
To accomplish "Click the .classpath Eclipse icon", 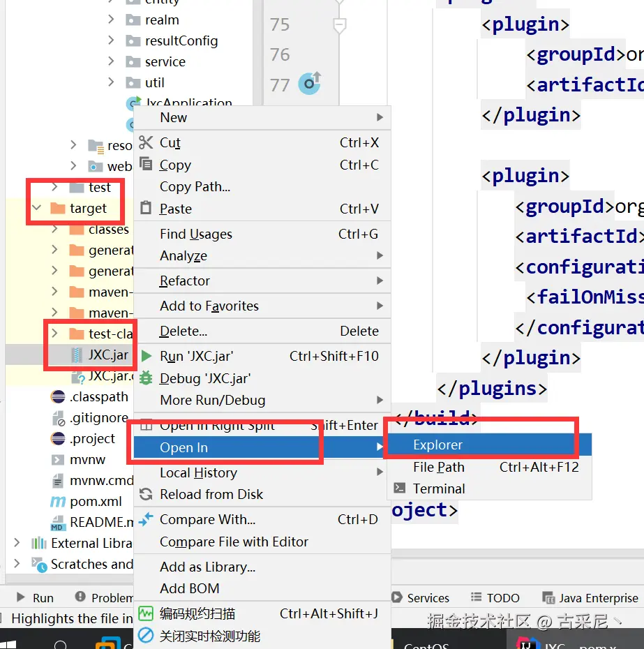I will click(x=58, y=396).
